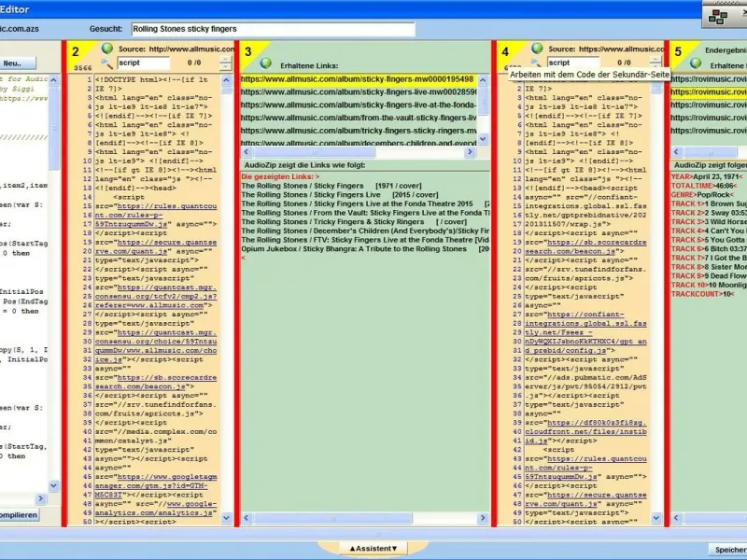Click December's Children entry in link list
The height and width of the screenshot is (560, 747).
(x=365, y=231)
